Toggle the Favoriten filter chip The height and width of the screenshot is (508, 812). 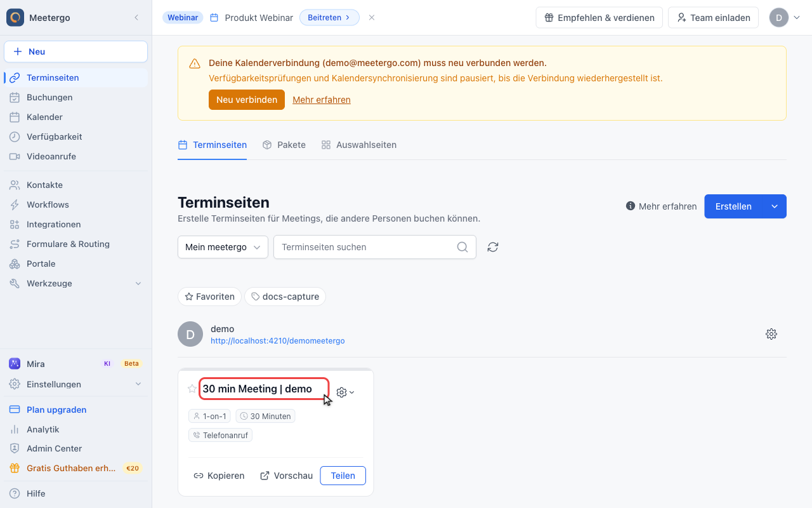click(x=210, y=297)
